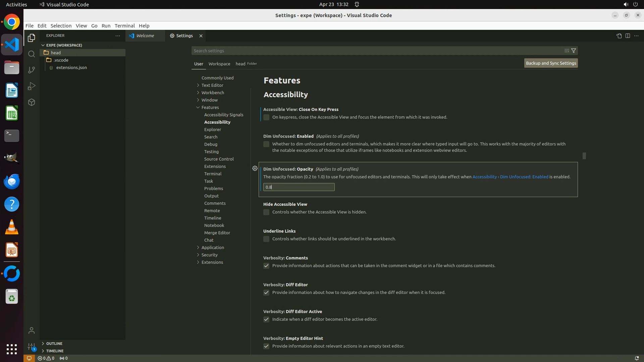644x362 pixels.
Task: Click Backup and Sync Settings button
Action: click(551, 63)
